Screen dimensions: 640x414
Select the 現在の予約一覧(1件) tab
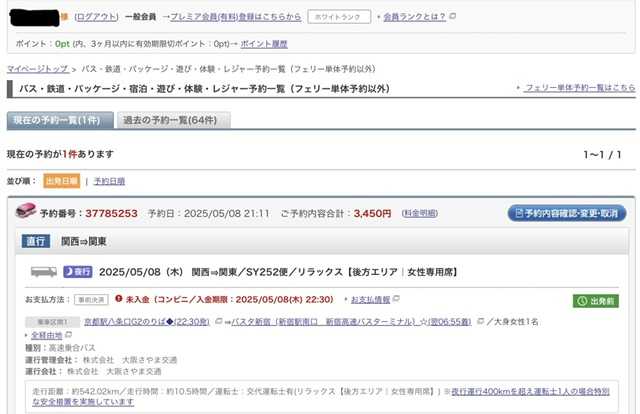tap(60, 120)
